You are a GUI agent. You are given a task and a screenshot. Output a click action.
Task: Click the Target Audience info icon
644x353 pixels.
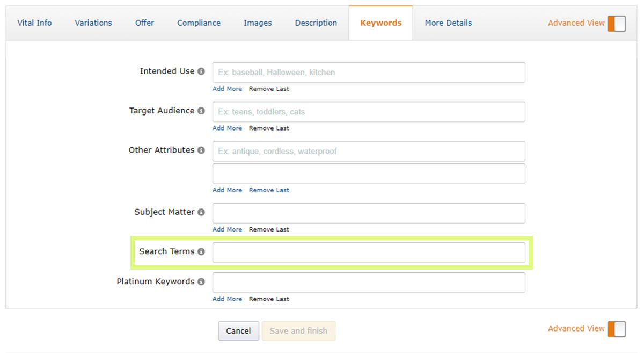[201, 111]
